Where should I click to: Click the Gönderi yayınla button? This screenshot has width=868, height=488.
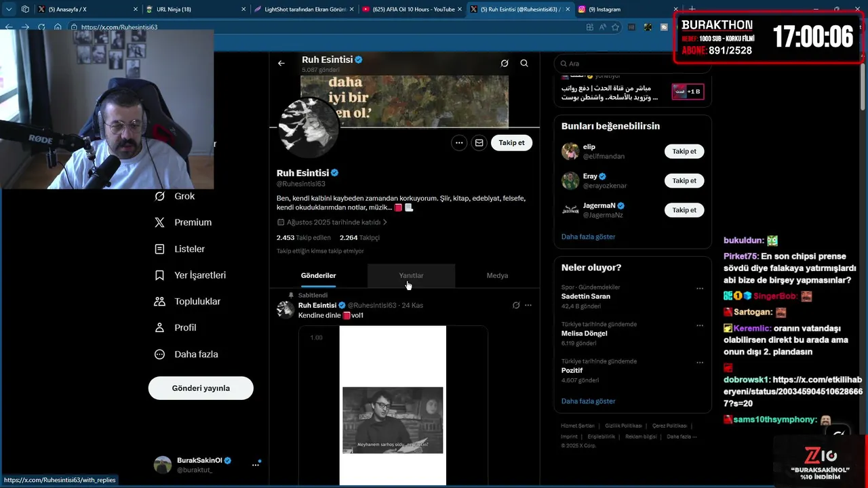201,388
